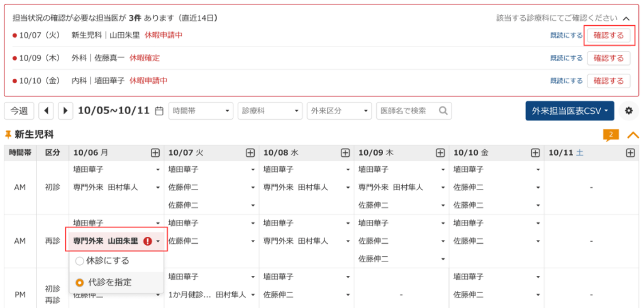Click the 医師名で検索 search field
This screenshot has height=308, width=644.
406,111
